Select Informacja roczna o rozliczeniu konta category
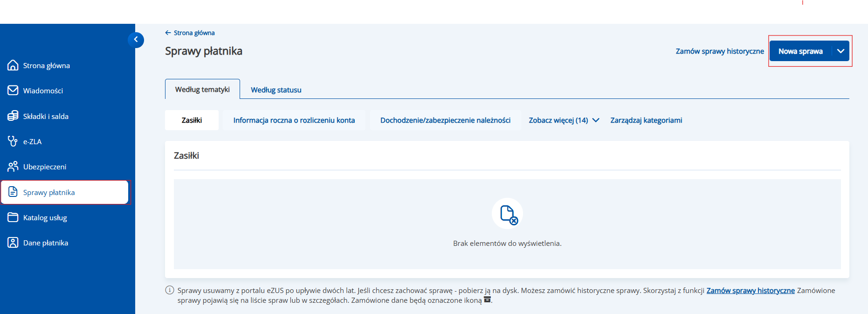 [294, 120]
